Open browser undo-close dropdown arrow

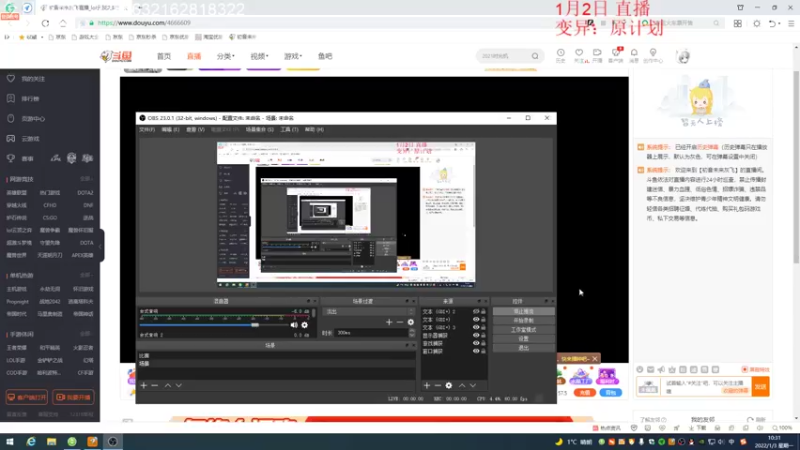click(x=779, y=23)
